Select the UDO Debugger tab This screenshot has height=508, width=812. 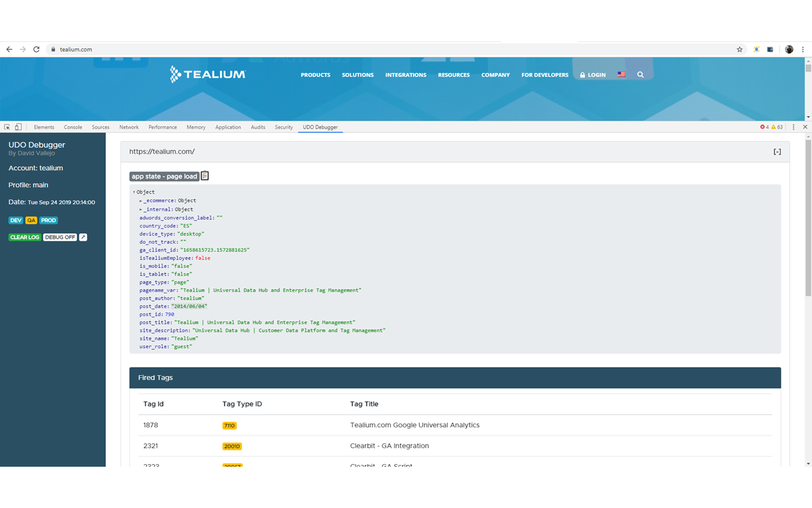[320, 127]
